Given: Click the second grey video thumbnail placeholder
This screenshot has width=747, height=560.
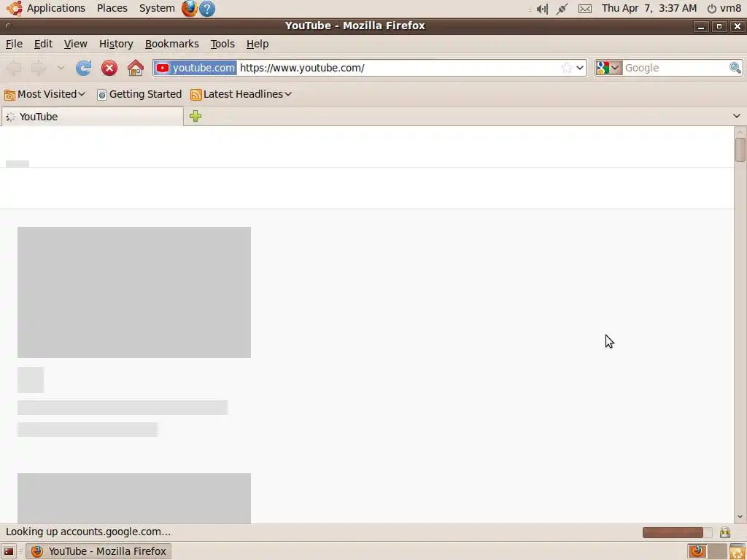Looking at the screenshot, I should pyautogui.click(x=134, y=498).
